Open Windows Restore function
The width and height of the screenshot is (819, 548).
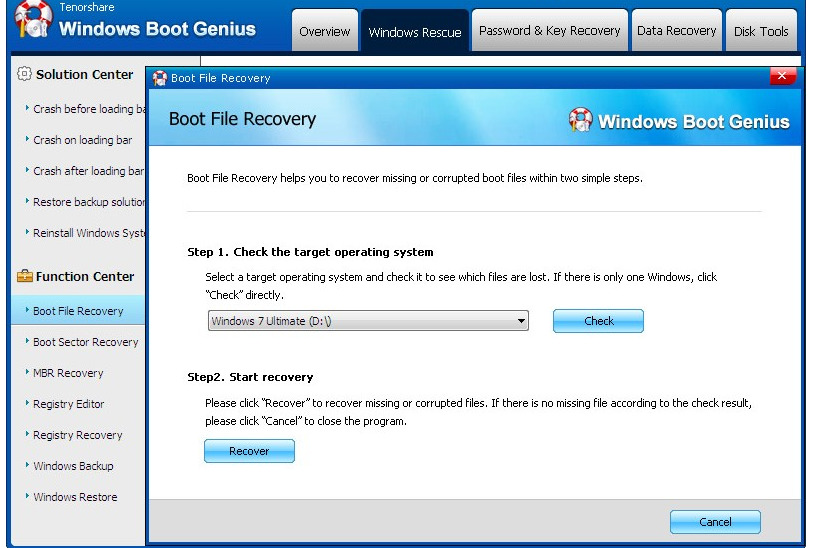pos(75,497)
